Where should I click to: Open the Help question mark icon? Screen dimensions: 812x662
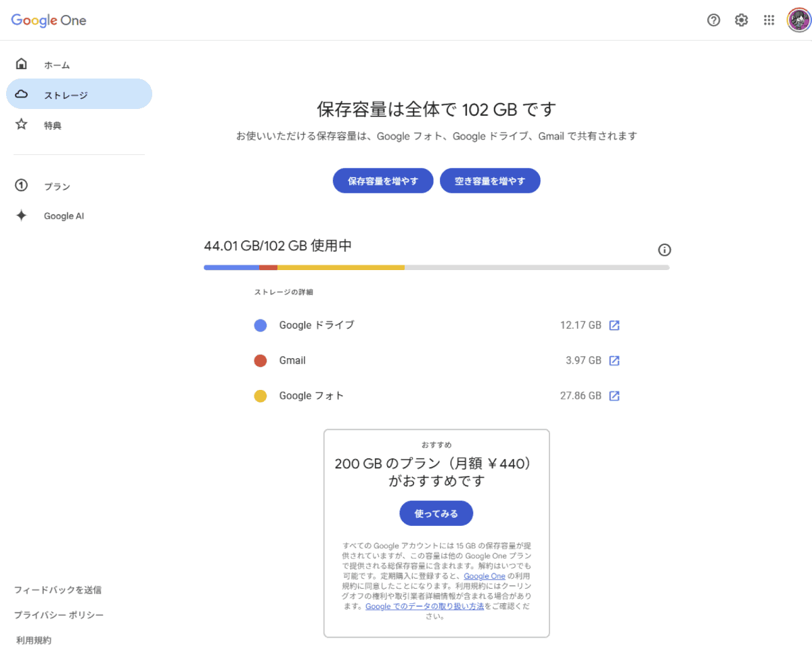[713, 20]
